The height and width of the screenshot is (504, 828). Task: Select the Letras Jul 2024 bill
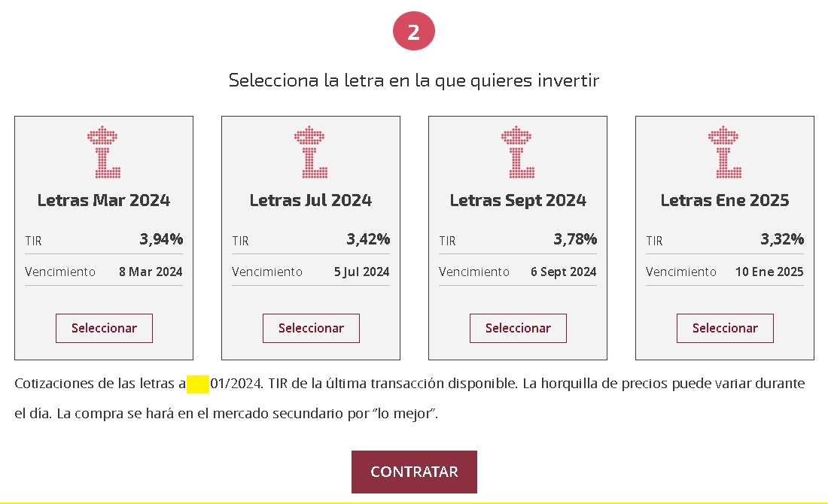[x=311, y=328]
